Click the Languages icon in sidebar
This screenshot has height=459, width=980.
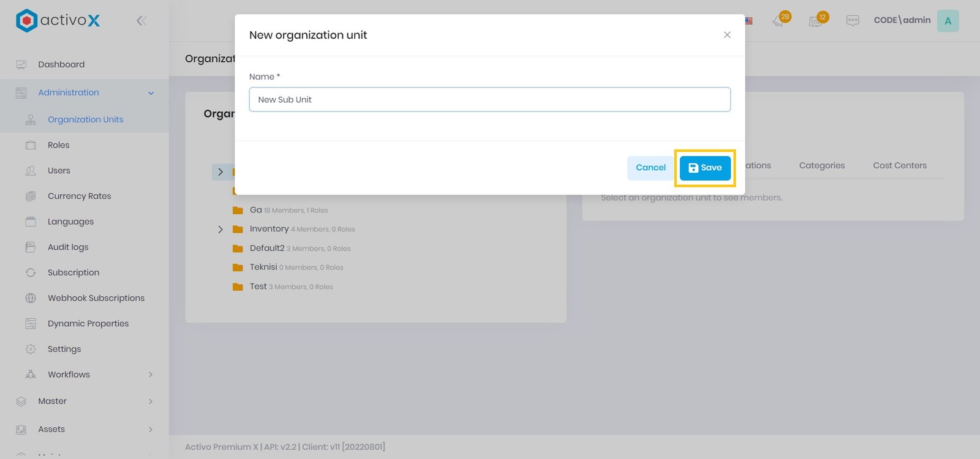31,222
